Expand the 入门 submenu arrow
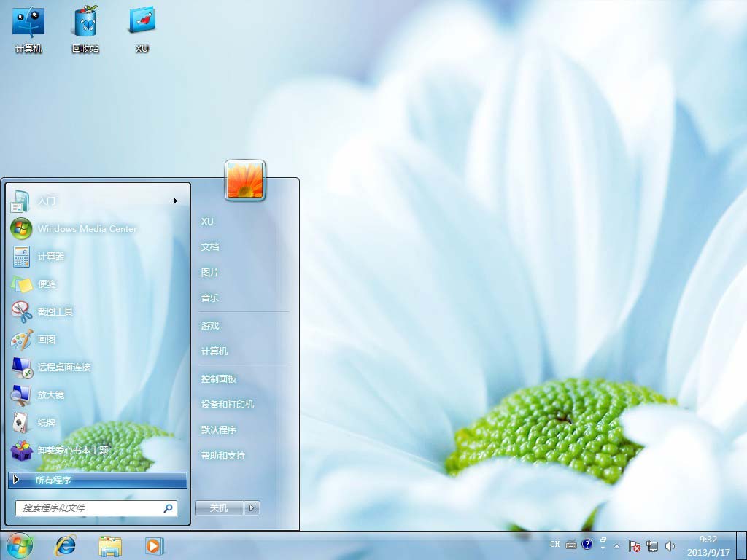Image resolution: width=747 pixels, height=560 pixels. click(x=176, y=201)
